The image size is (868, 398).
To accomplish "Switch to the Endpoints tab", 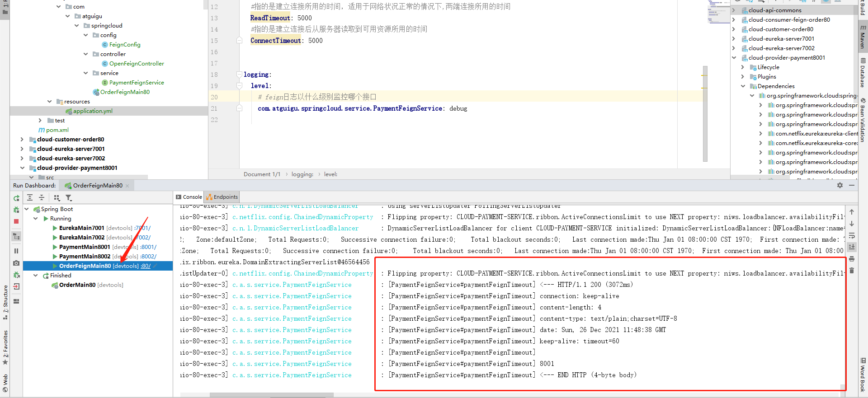I will click(x=222, y=197).
